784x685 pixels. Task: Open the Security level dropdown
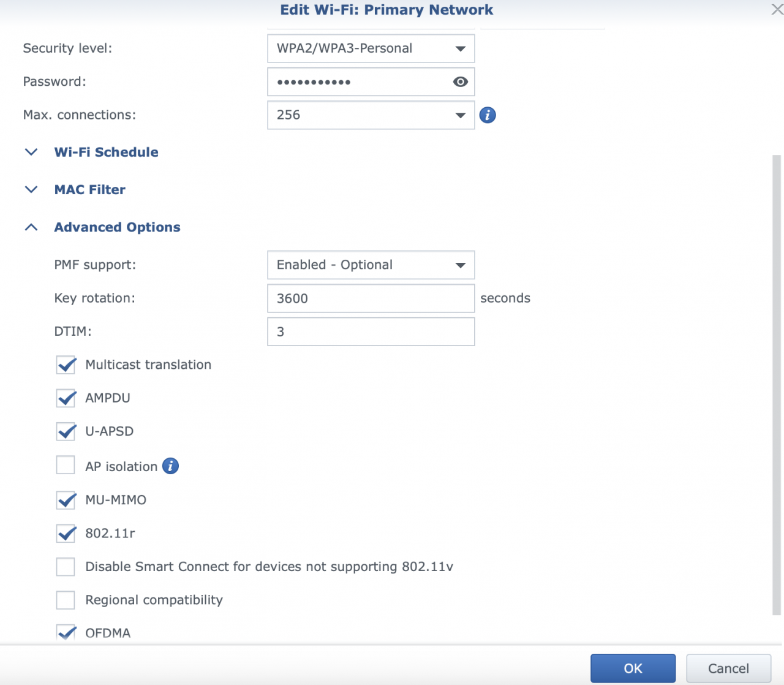371,49
